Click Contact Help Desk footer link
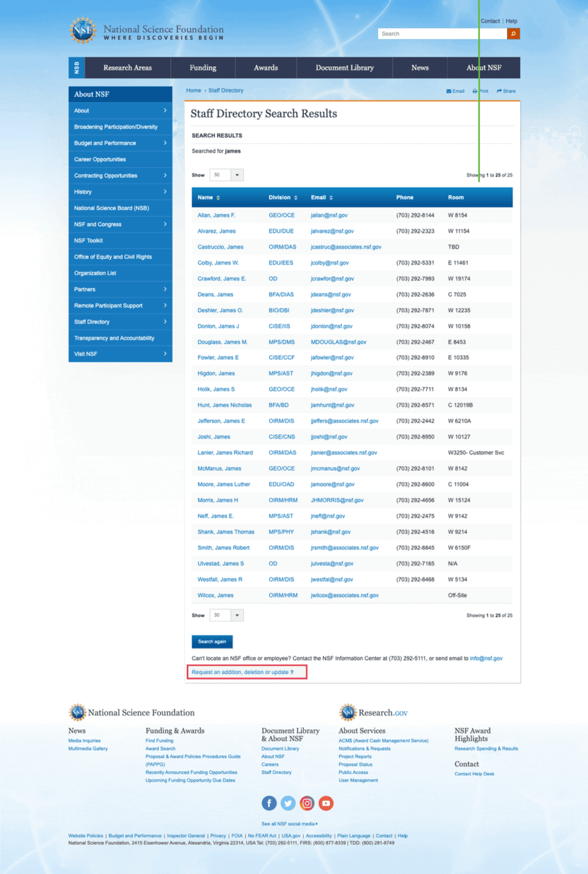The image size is (588, 874). click(474, 774)
